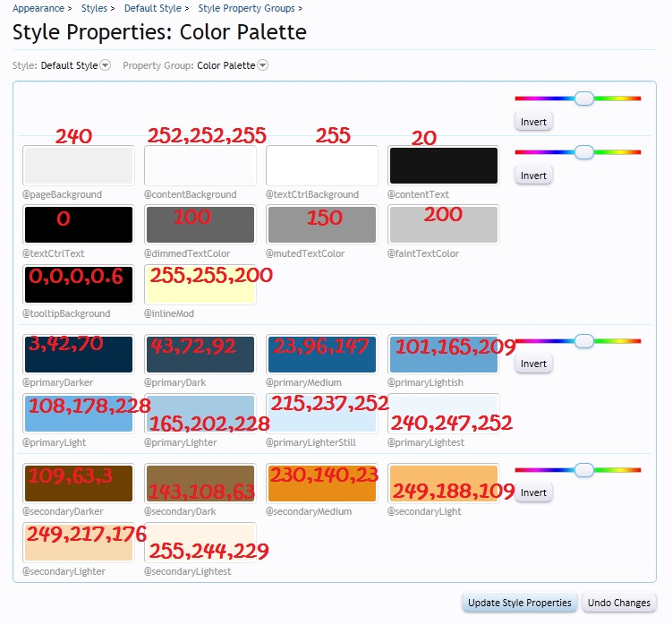Invert the primary color group
Viewport: 672px width, 625px height.
pyautogui.click(x=533, y=364)
